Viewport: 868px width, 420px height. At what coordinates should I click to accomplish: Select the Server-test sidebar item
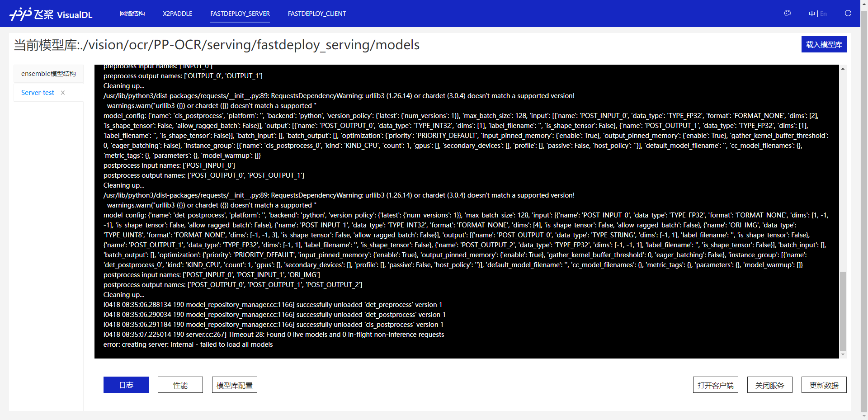38,93
